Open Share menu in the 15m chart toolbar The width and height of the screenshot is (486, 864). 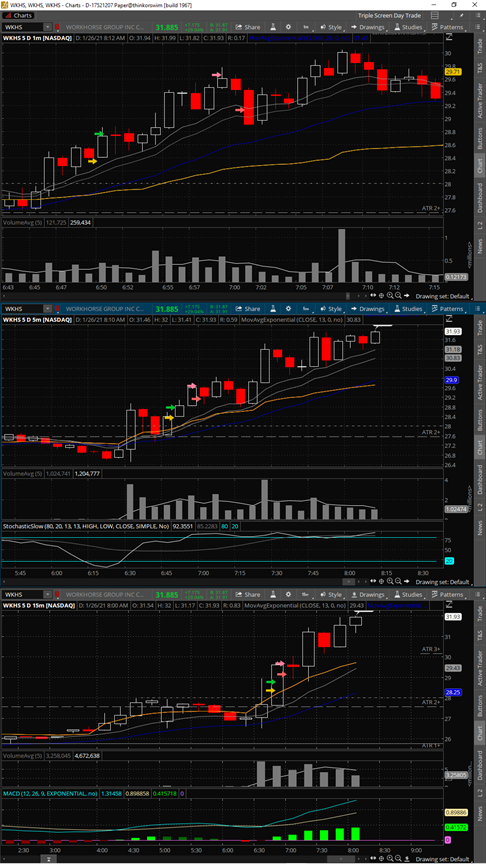248,595
